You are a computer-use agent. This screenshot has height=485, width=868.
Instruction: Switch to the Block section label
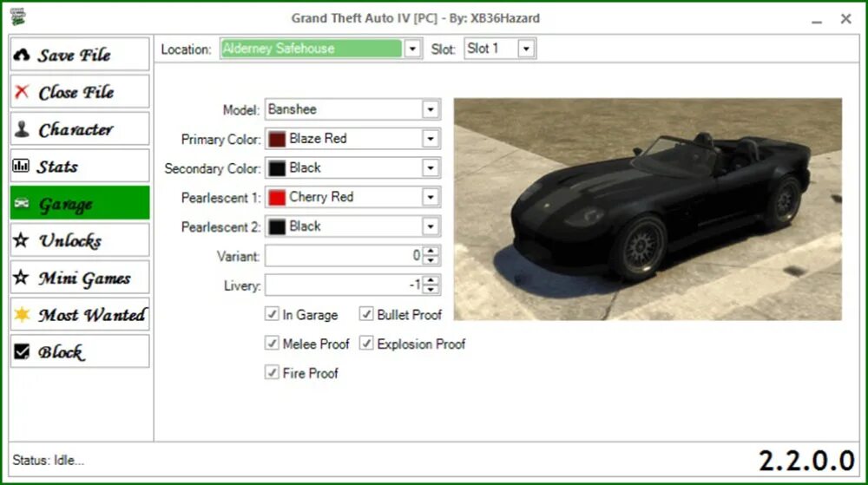pyautogui.click(x=61, y=351)
